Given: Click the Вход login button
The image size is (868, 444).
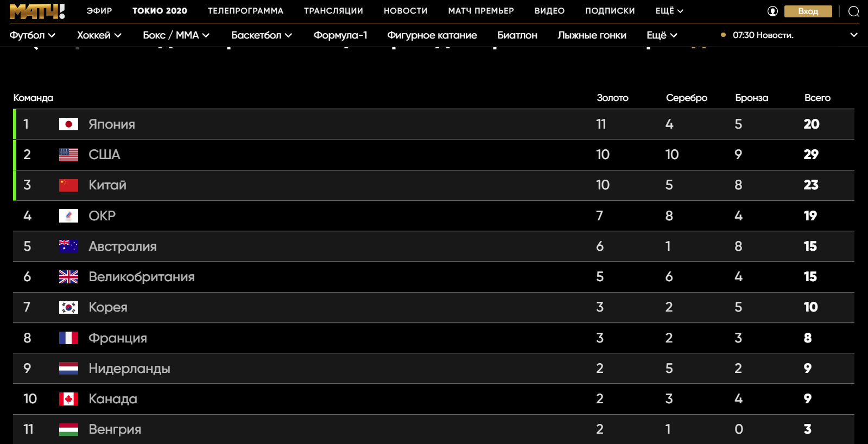Looking at the screenshot, I should point(808,11).
